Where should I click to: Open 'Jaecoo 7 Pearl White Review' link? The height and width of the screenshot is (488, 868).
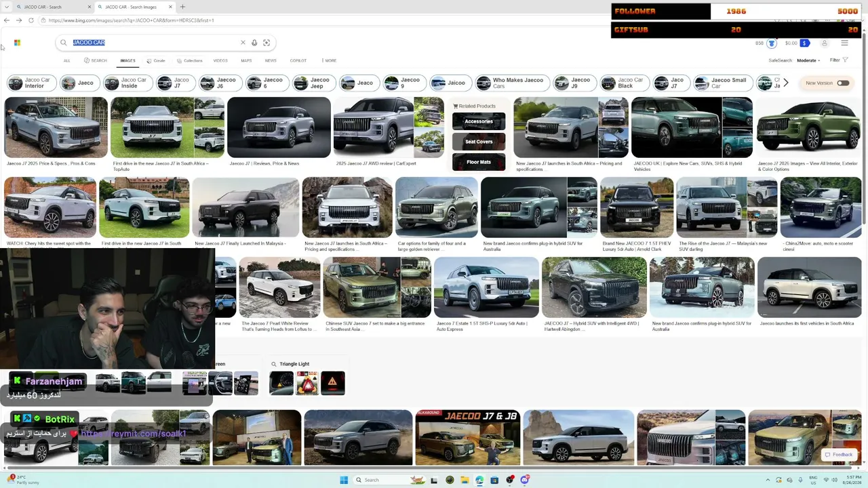coord(278,326)
